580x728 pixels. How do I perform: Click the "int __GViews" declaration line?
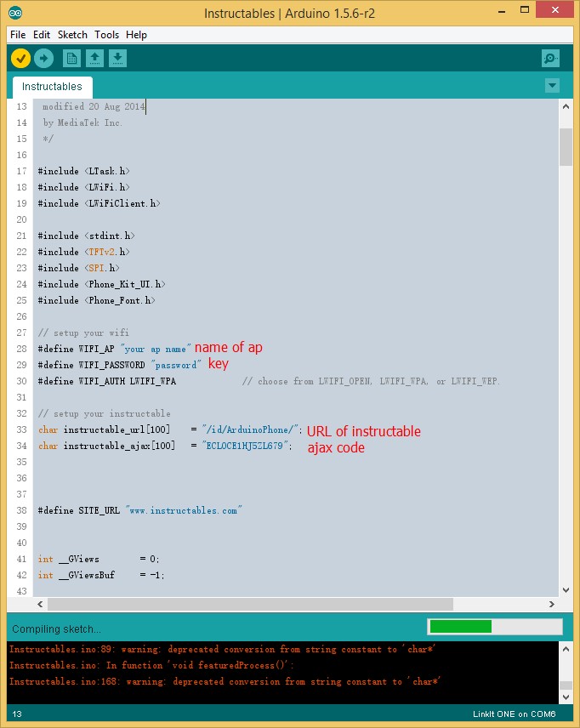point(99,559)
